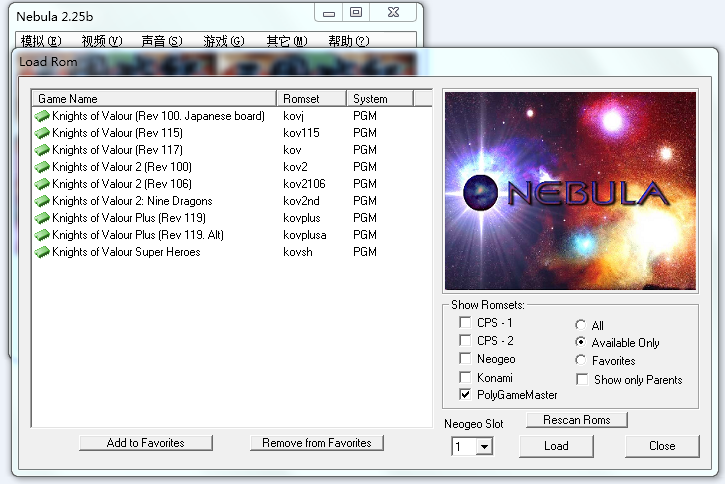
Task: Sort by the System column header
Action: pos(380,98)
